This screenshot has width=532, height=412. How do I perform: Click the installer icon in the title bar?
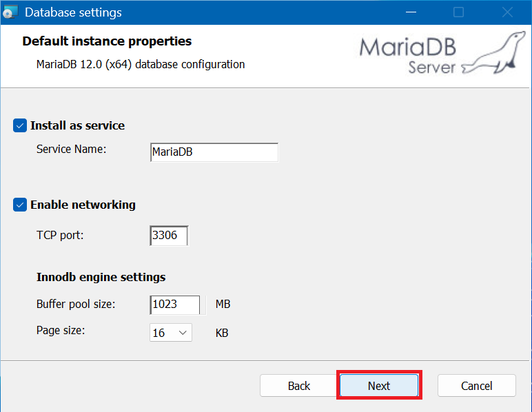10,12
